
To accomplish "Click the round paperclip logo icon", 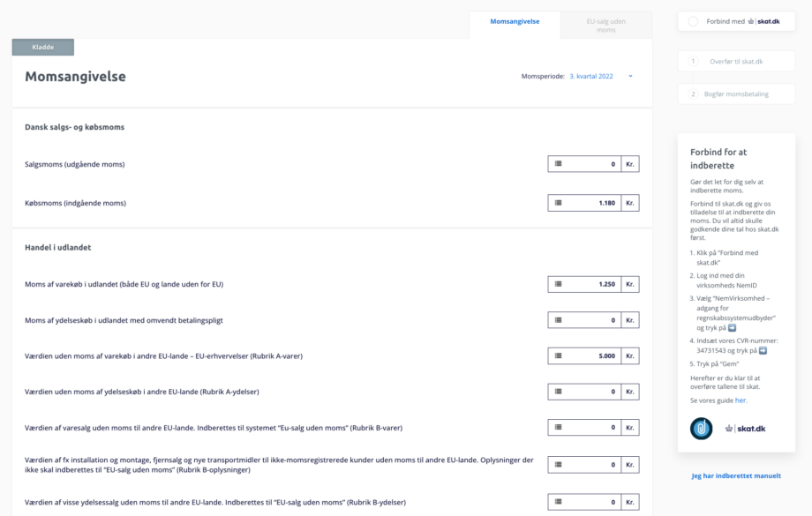I will (701, 429).
